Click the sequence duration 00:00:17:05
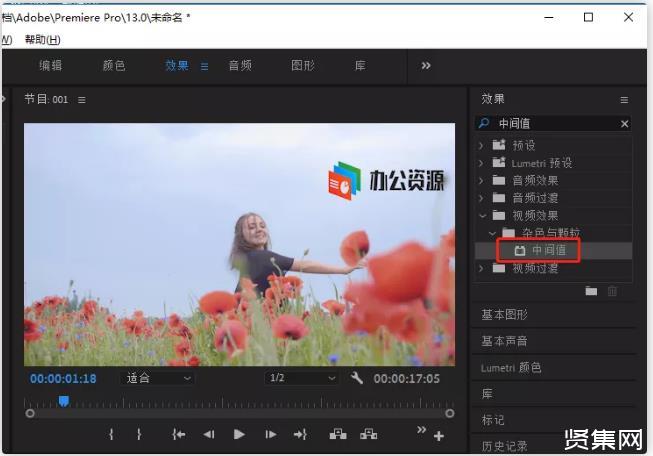This screenshot has width=653, height=456. coord(406,379)
